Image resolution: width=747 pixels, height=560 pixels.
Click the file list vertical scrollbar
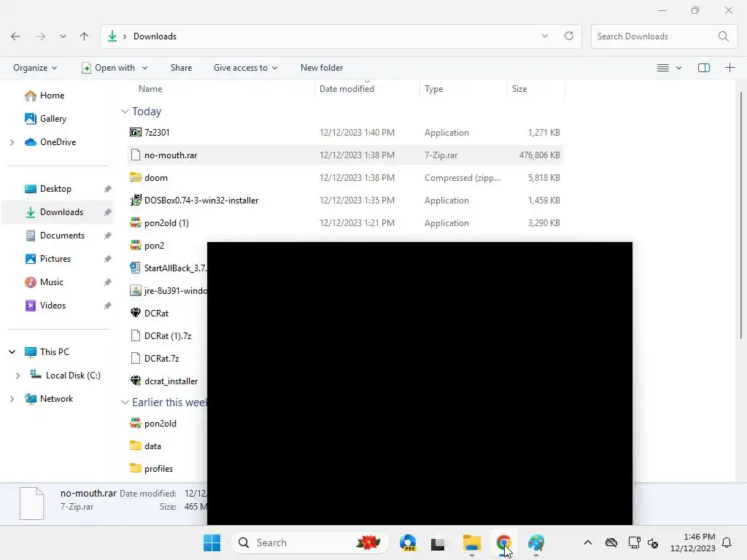click(741, 215)
